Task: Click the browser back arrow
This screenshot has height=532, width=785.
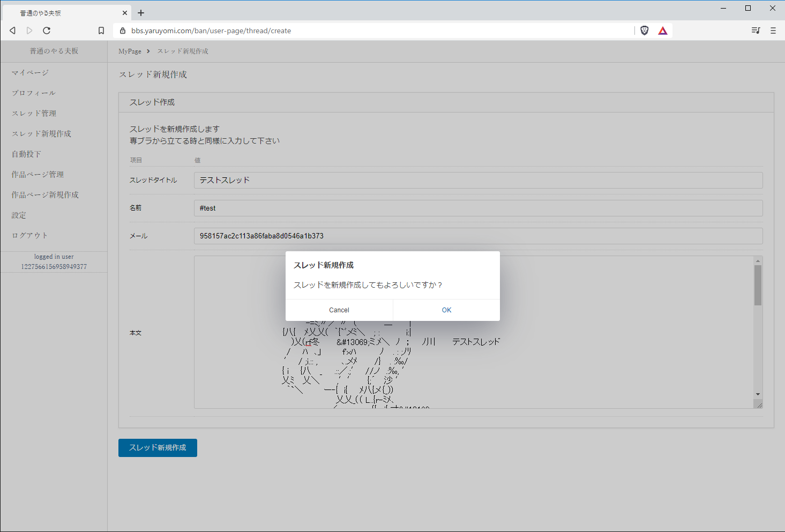Action: coord(13,31)
